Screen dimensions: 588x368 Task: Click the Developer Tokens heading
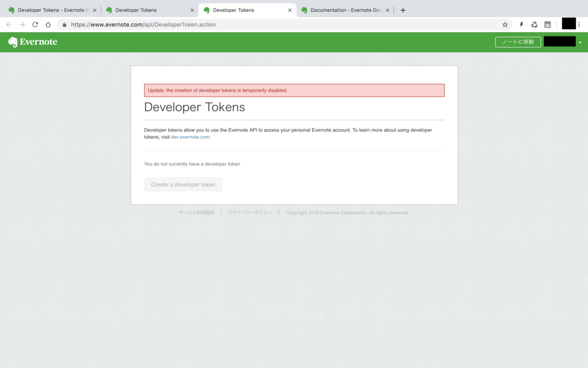pos(195,107)
